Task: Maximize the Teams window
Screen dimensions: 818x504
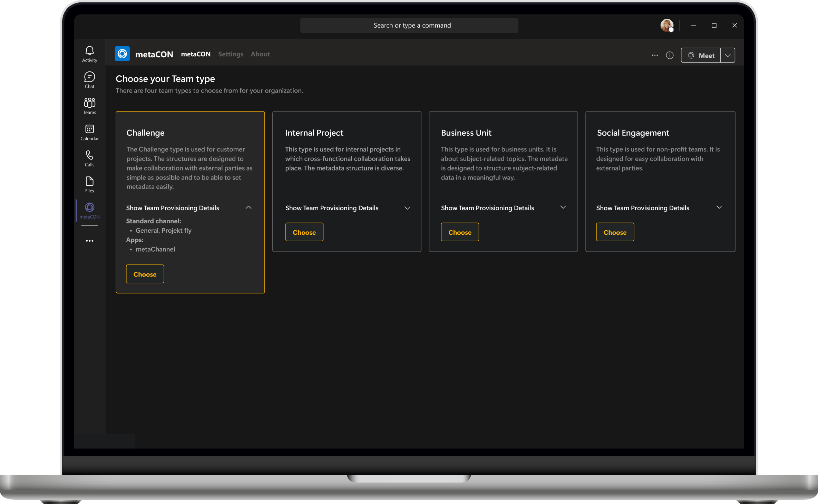Action: tap(714, 26)
